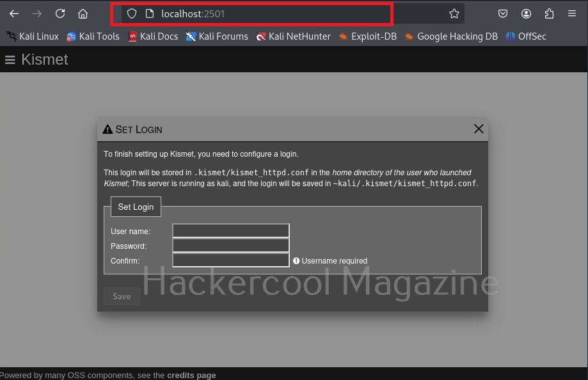The height and width of the screenshot is (380, 588).
Task: Click the Username required alert icon
Action: pos(296,261)
